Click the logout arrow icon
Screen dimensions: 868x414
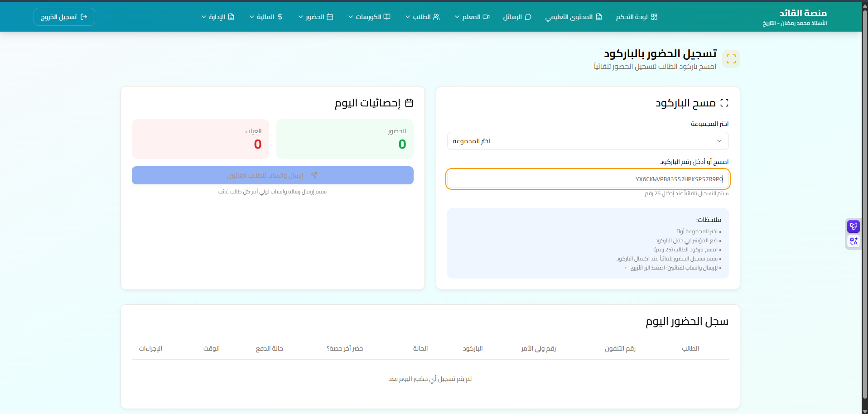tap(84, 17)
